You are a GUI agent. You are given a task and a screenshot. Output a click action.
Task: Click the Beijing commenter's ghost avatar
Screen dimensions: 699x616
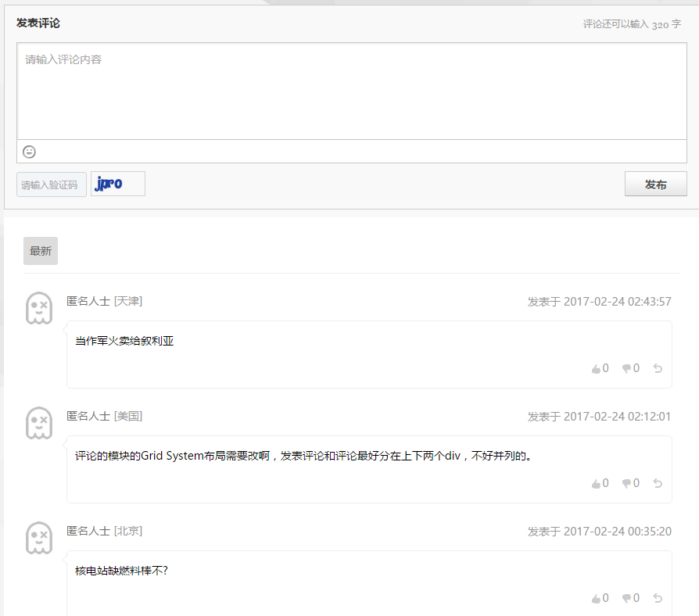[39, 537]
